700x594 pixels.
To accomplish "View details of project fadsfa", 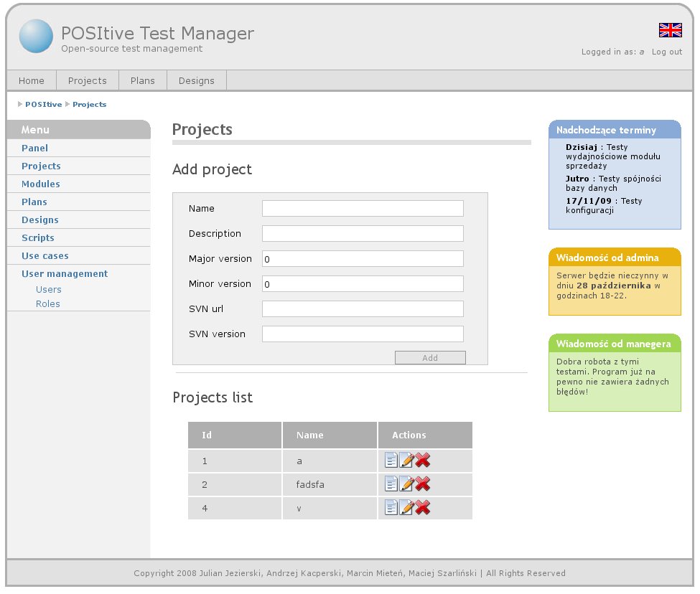I will [391, 484].
